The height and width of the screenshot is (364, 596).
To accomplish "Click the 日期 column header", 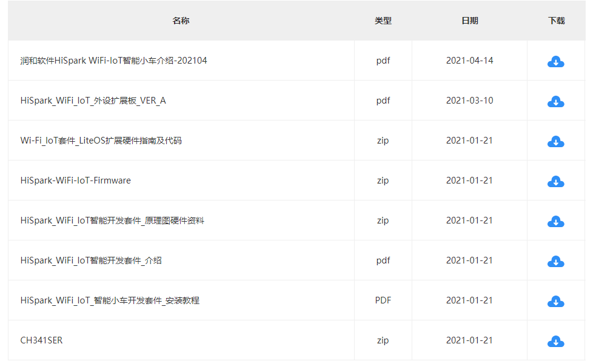I will 469,21.
